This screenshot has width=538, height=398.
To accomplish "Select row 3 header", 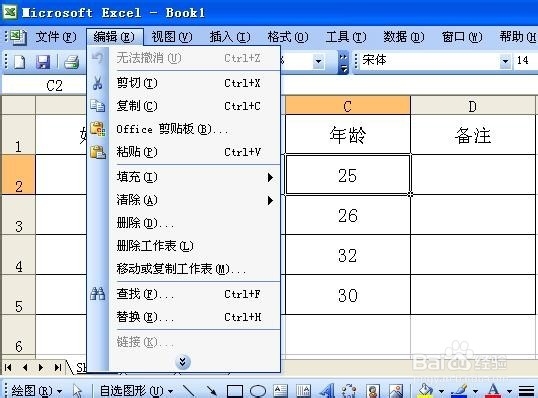I will (x=19, y=215).
